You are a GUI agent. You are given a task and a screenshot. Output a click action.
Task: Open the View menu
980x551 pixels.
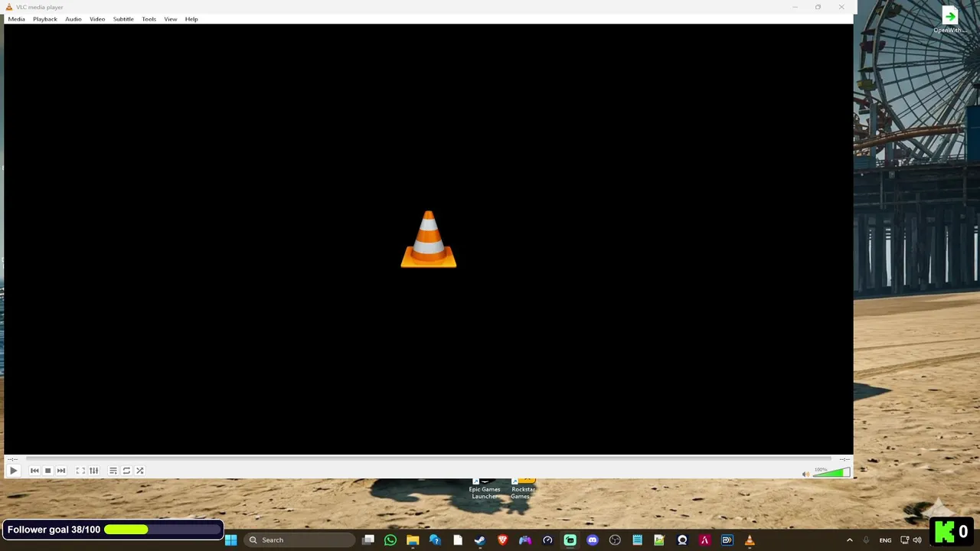(170, 19)
